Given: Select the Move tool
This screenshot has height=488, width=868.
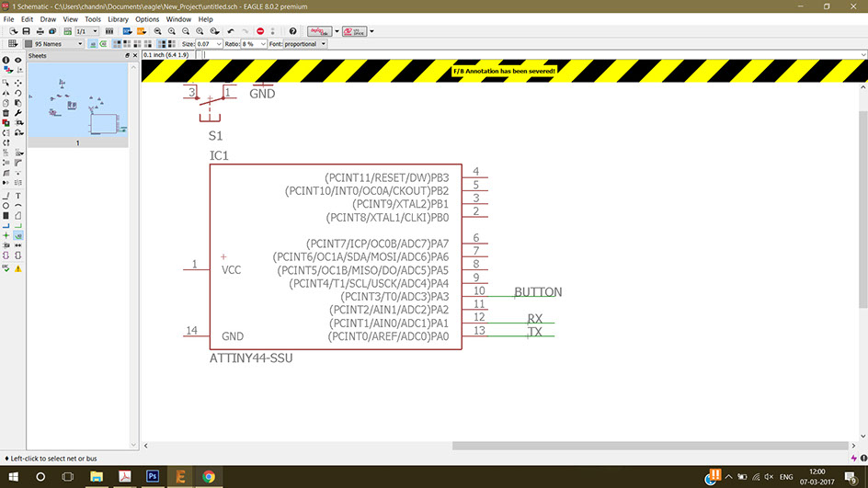Looking at the screenshot, I should 18,83.
